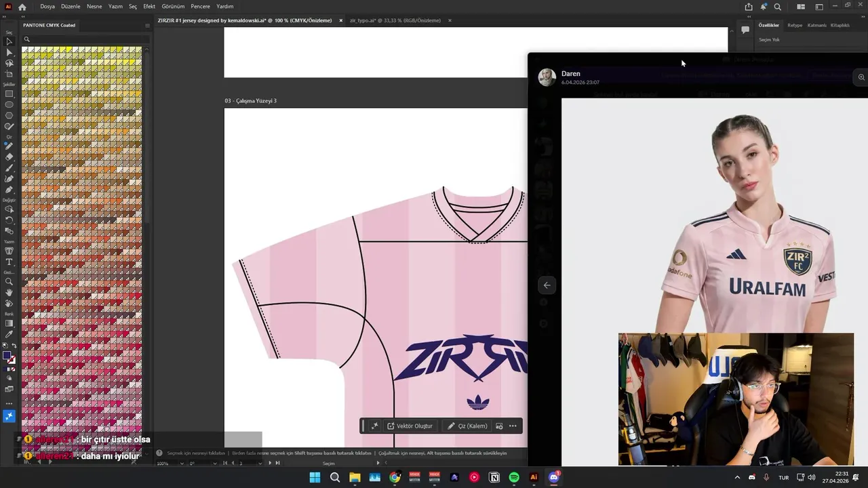The height and width of the screenshot is (488, 868).
Task: Open Google Chrome from the taskbar
Action: (x=395, y=477)
